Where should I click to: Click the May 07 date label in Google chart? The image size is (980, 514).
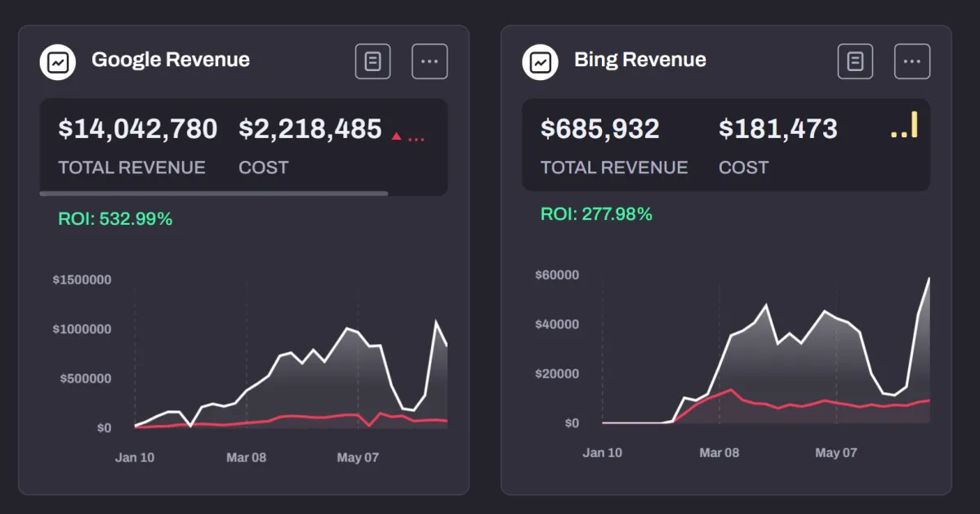pos(358,458)
